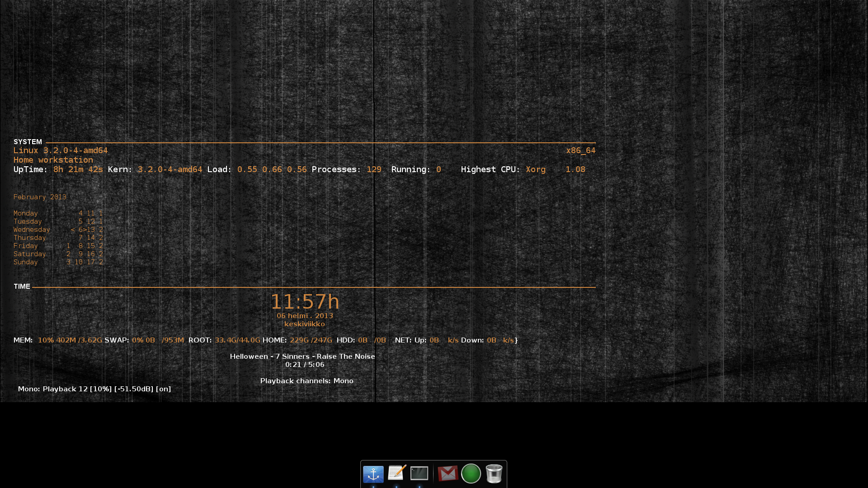Open the trash can from the dock
The width and height of the screenshot is (868, 488).
(x=494, y=474)
